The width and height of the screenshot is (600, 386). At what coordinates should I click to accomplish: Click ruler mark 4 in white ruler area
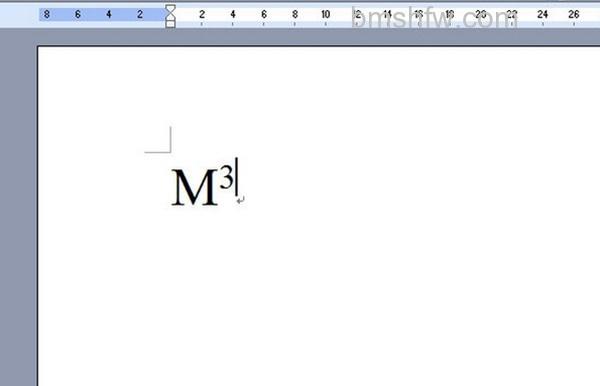pyautogui.click(x=233, y=15)
